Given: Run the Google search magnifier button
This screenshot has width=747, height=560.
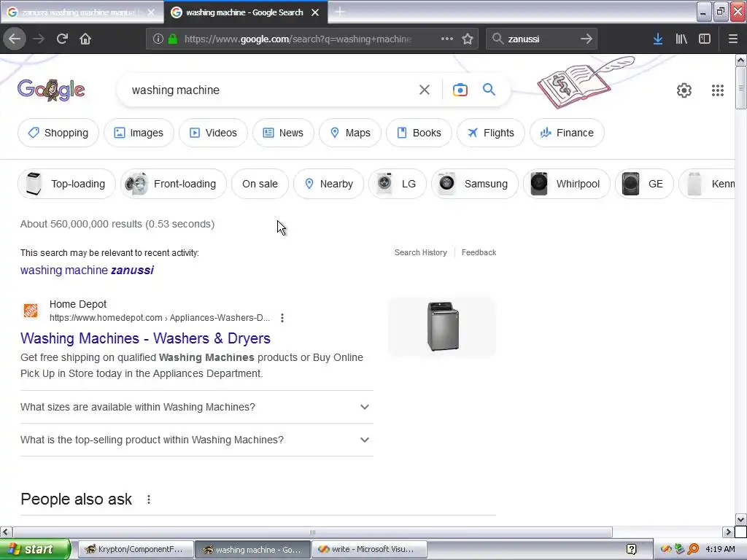Looking at the screenshot, I should 489,90.
